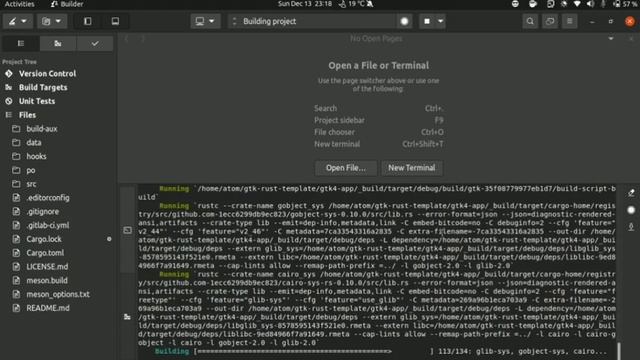The height and width of the screenshot is (360, 640).
Task: Open meson_options.txt file
Action: click(58, 294)
